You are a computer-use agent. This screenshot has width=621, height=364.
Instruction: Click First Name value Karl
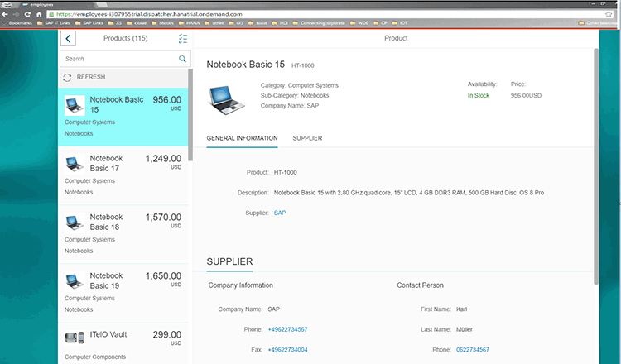coord(461,309)
